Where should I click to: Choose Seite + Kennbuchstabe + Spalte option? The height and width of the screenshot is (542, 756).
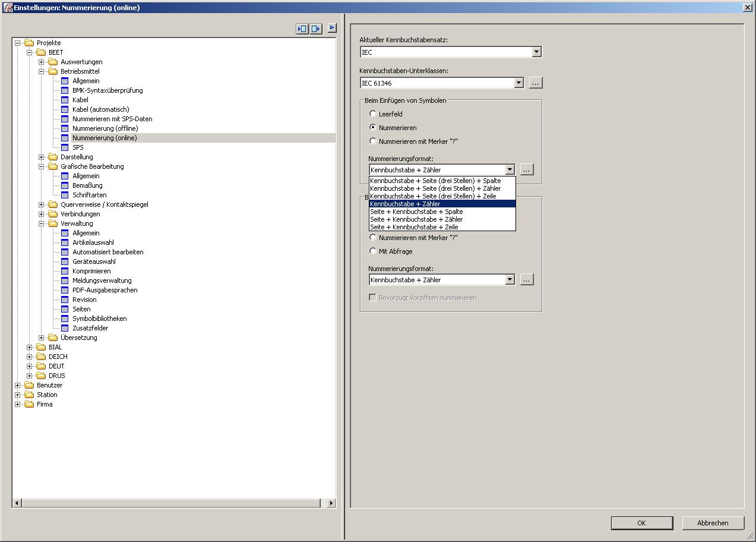[442, 212]
